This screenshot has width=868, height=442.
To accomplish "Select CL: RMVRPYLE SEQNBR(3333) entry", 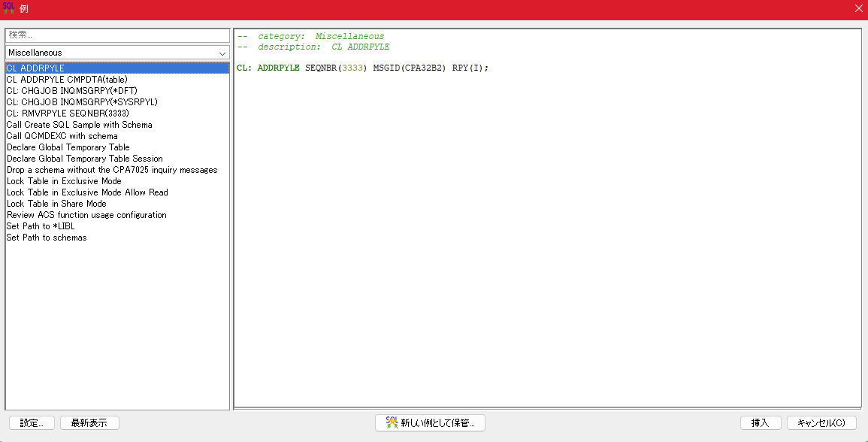I will click(x=117, y=114).
